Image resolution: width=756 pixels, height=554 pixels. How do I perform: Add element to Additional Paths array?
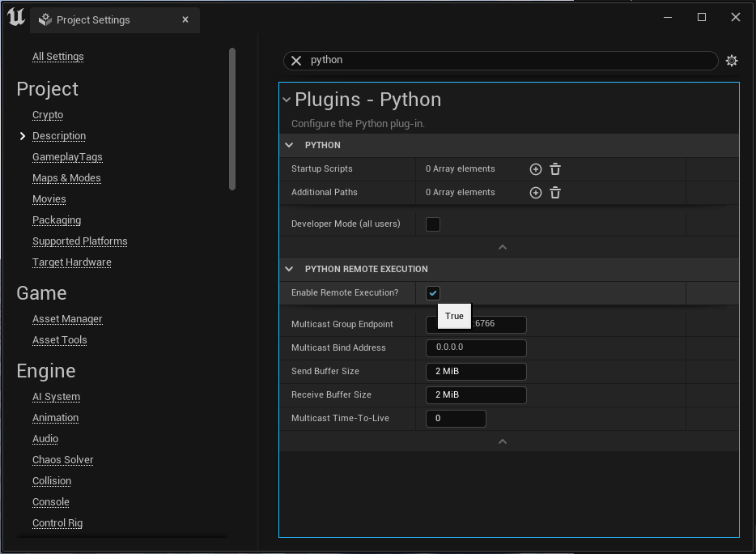535,193
